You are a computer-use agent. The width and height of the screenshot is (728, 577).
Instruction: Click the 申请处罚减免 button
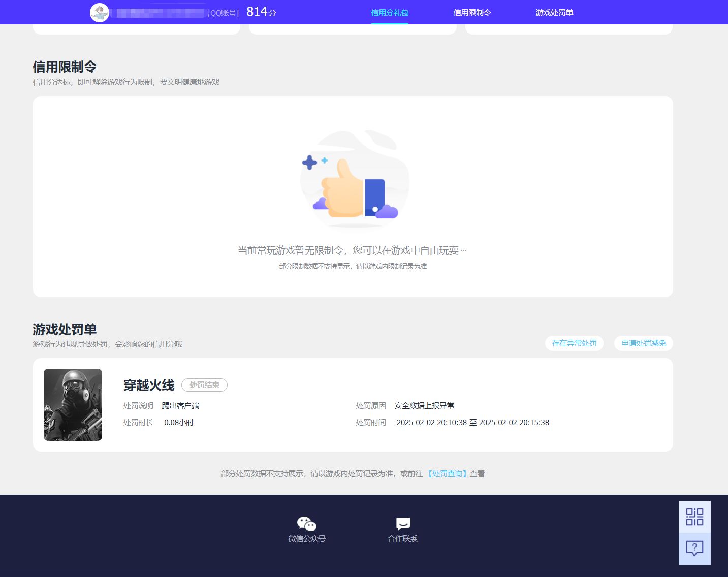tap(643, 343)
